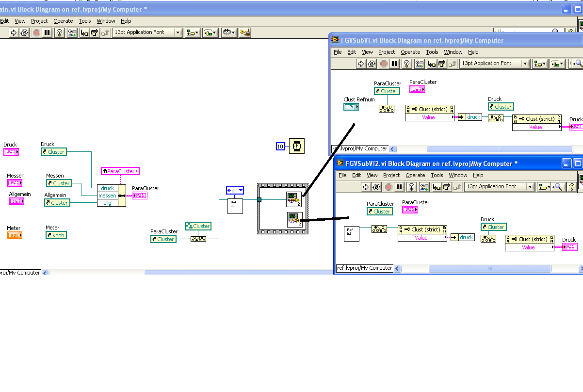583x392 pixels.
Task: Pause execution in FGVSubVI2.vi toolbar
Action: (399, 187)
